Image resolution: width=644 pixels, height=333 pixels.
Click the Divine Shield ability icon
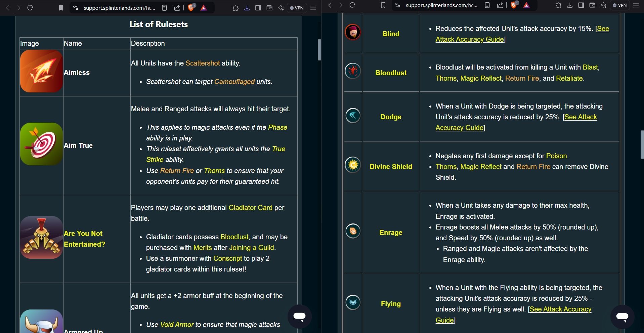353,165
